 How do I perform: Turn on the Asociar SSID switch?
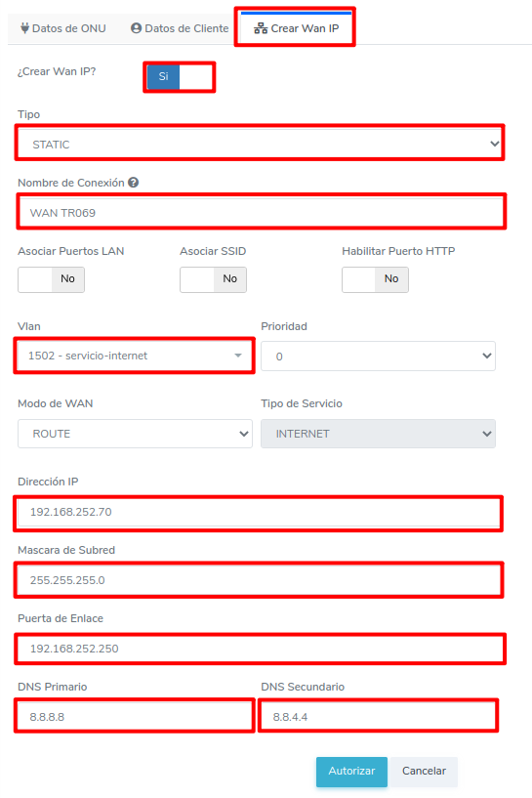[213, 279]
